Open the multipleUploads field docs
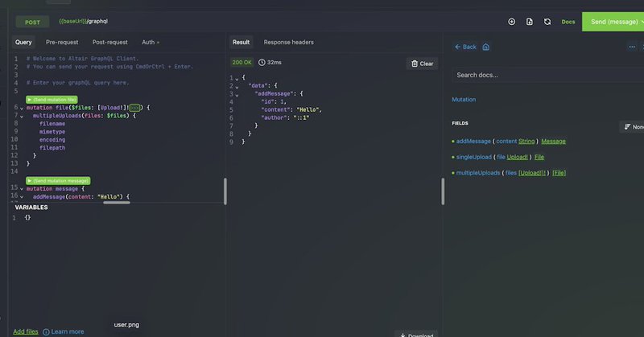Viewport: 644px width, 337px height. click(478, 173)
